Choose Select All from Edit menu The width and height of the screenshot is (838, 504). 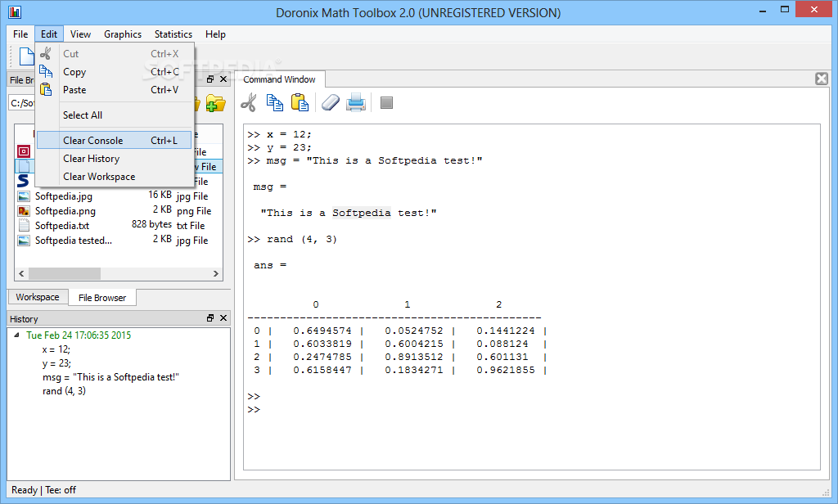[114, 115]
